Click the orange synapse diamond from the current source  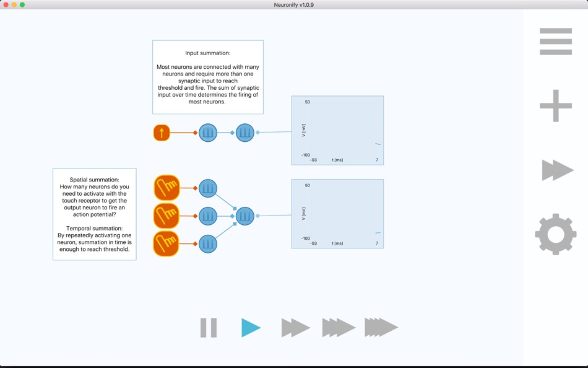[195, 133]
